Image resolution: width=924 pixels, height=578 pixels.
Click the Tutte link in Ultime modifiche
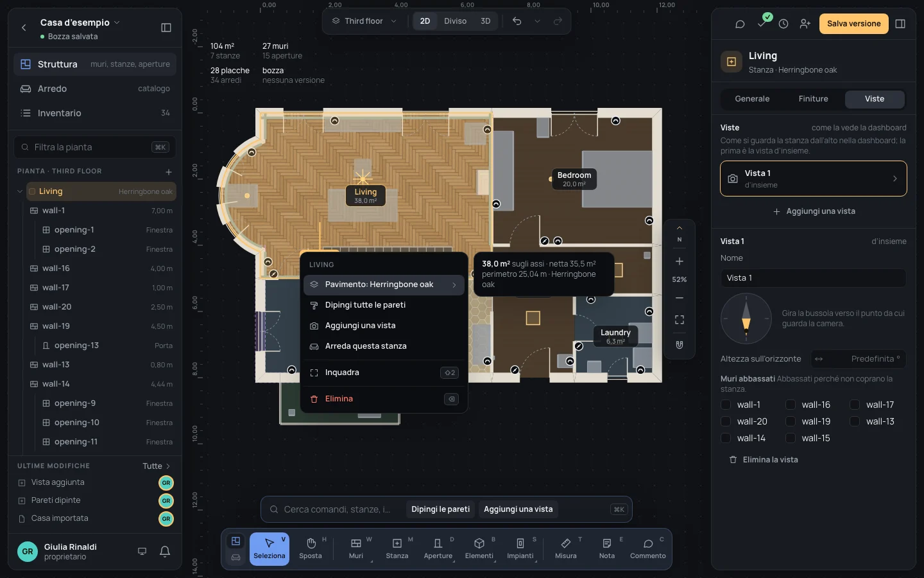pyautogui.click(x=157, y=466)
